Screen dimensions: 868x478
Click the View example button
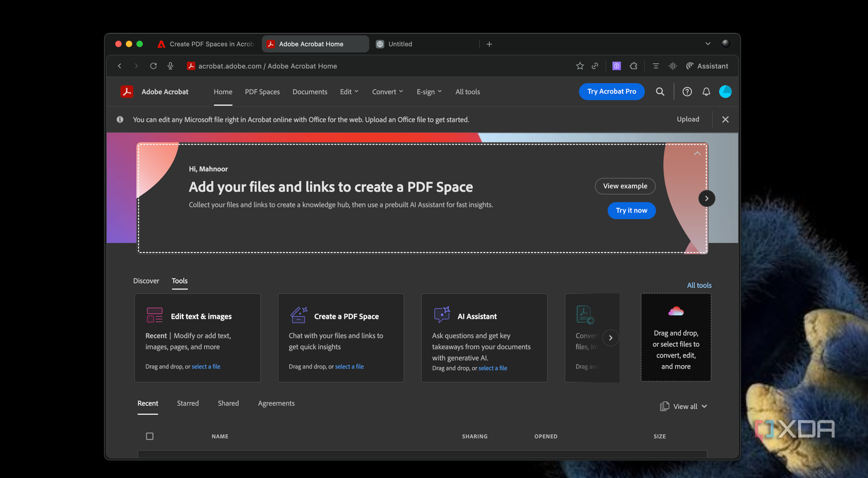(x=625, y=186)
